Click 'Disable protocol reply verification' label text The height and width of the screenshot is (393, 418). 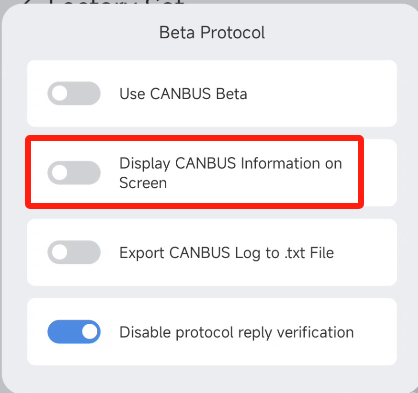[x=237, y=332]
